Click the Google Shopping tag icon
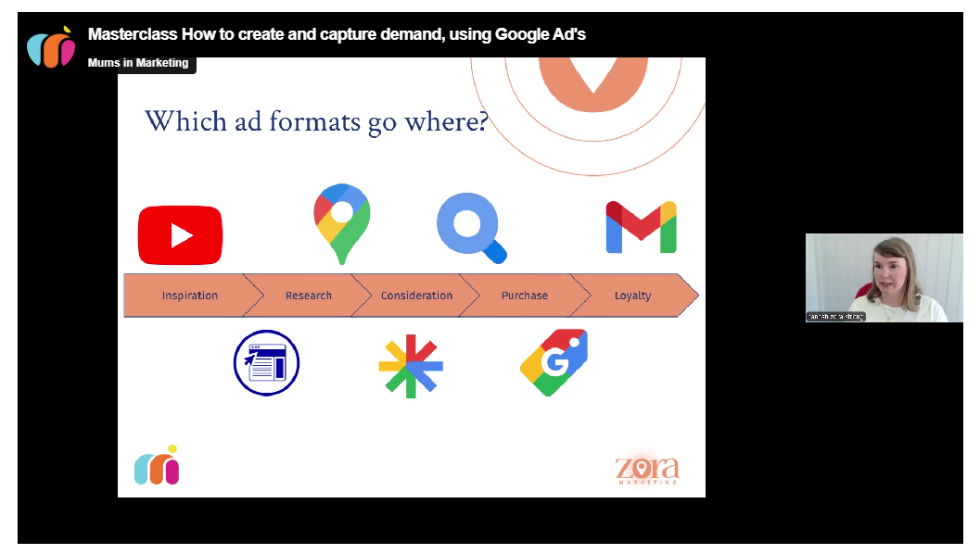 pos(553,363)
